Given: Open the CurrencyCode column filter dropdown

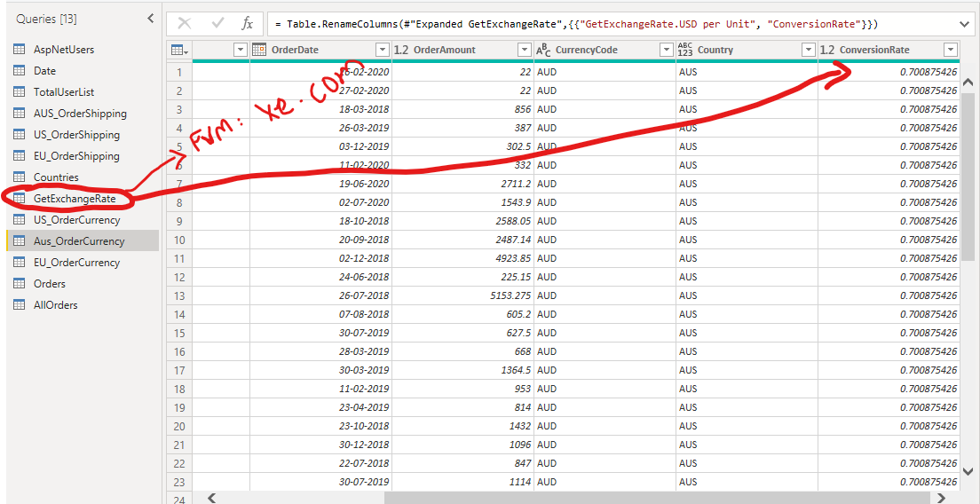Looking at the screenshot, I should (x=667, y=50).
